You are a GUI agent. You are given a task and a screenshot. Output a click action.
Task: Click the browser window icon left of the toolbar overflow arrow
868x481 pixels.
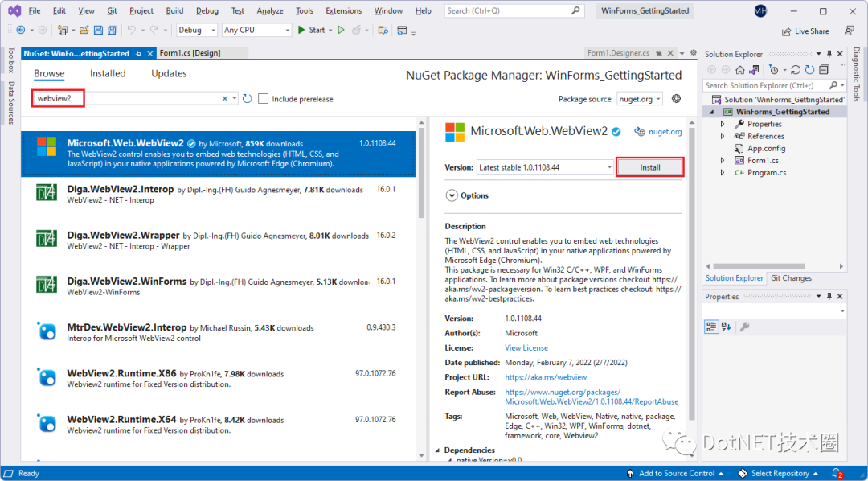click(x=402, y=30)
